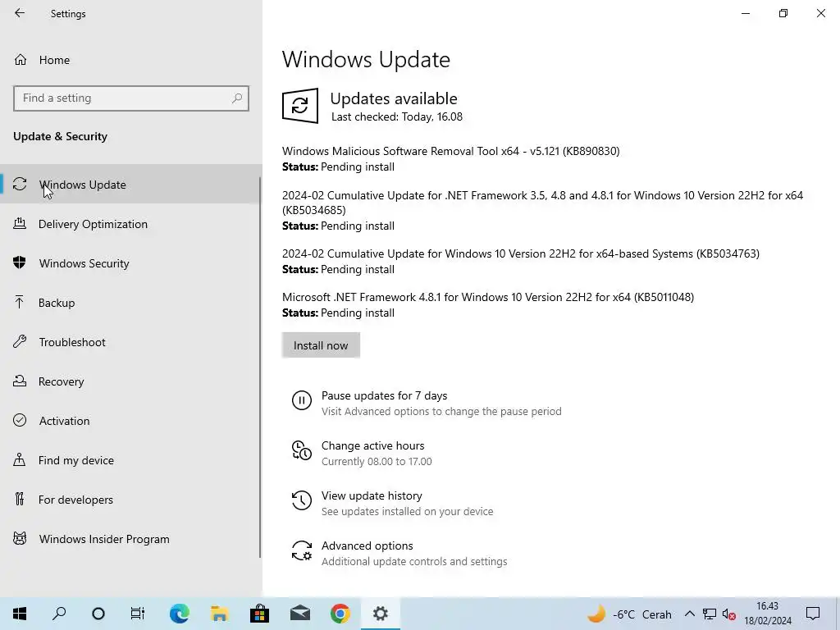840x630 pixels.
Task: Click the large update refresh icon
Action: click(300, 106)
